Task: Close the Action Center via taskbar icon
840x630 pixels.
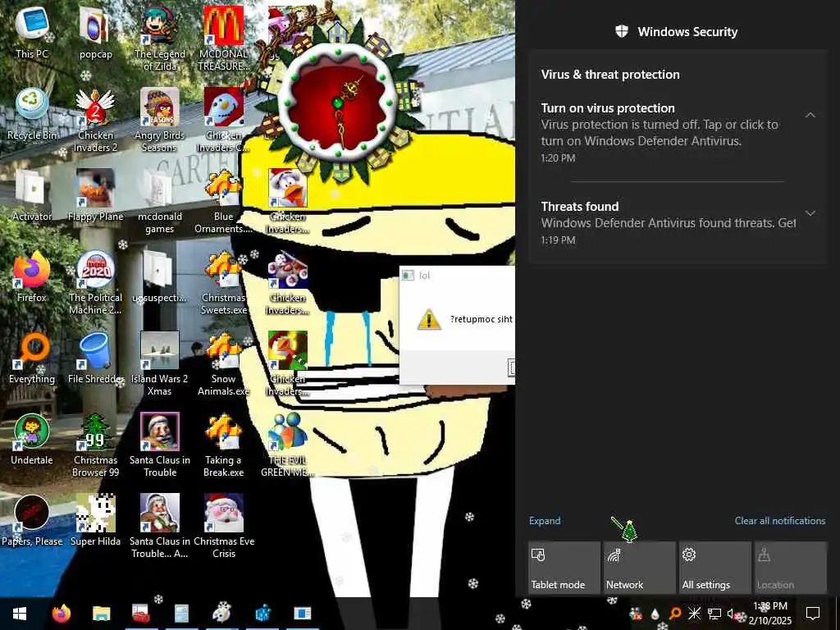Action: [813, 614]
